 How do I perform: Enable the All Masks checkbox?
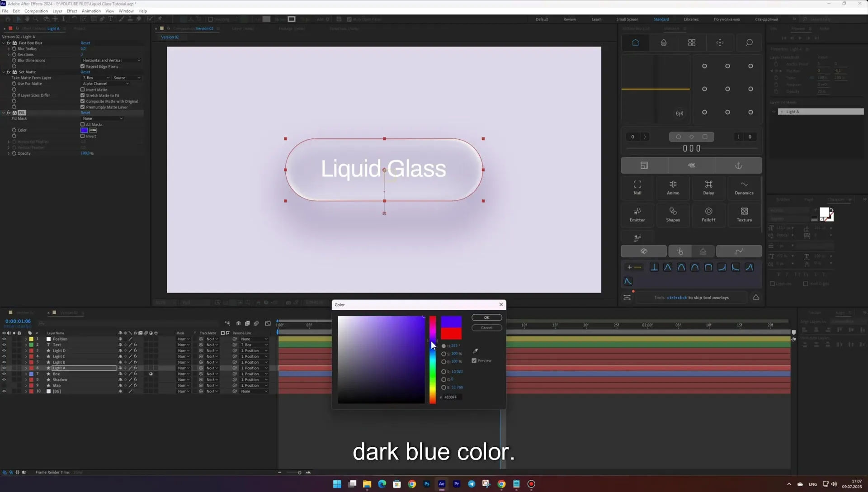(x=83, y=124)
